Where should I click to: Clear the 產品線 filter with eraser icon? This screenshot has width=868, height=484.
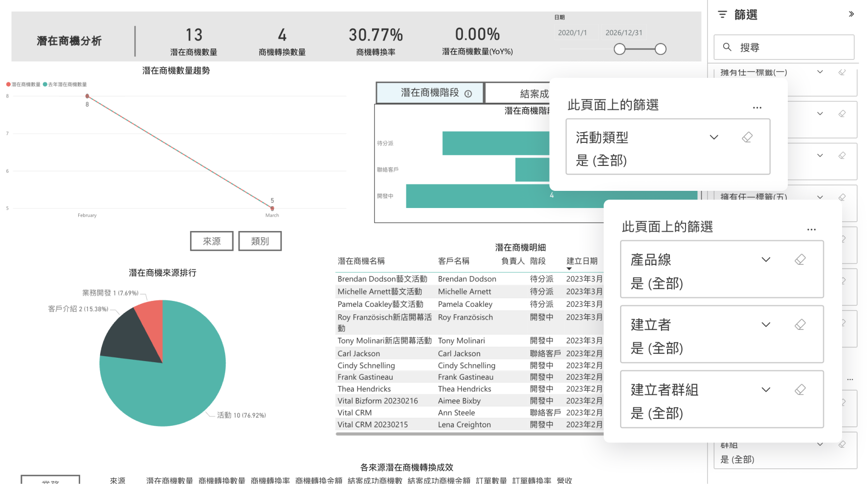[800, 259]
